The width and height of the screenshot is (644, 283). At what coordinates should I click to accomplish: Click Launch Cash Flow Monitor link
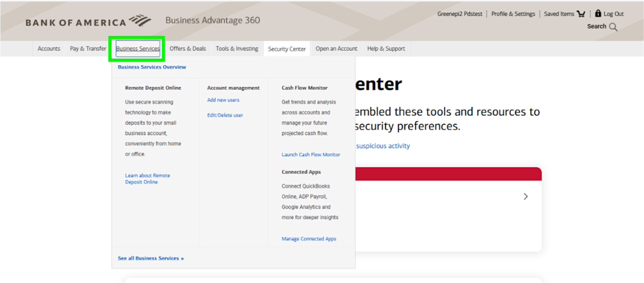311,154
